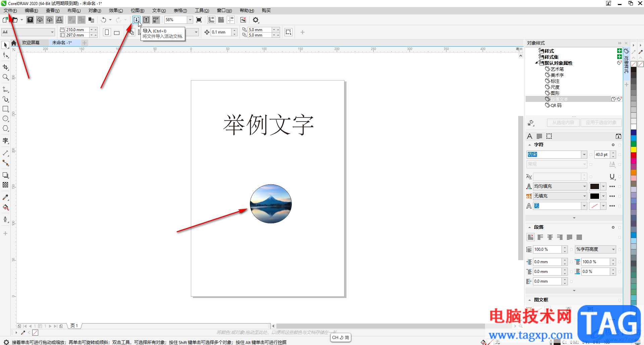Align paragraph center
The image size is (644, 345).
[x=550, y=237]
